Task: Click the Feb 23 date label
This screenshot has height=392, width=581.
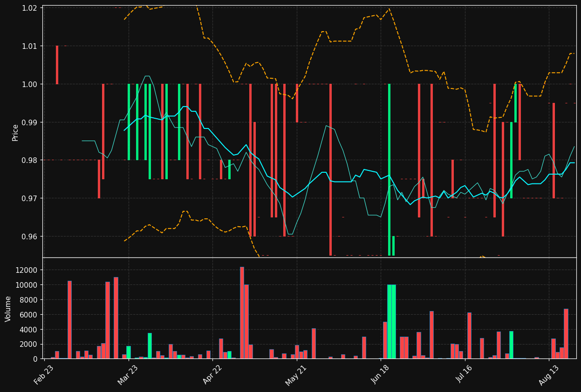Action: click(x=44, y=375)
